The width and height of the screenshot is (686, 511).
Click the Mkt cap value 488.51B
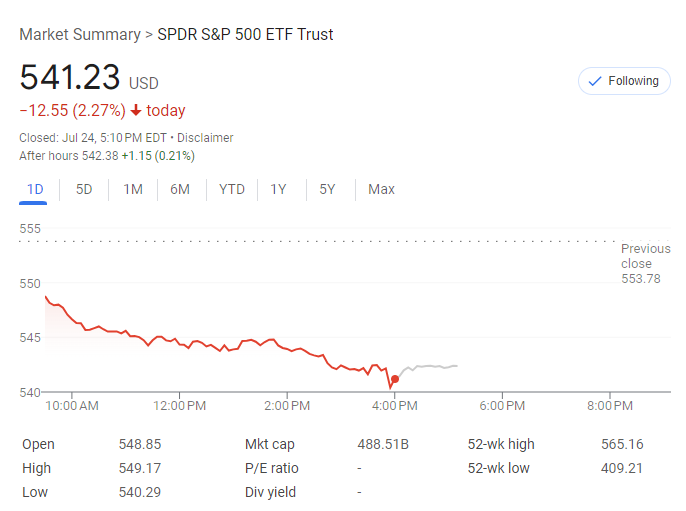[x=383, y=444]
